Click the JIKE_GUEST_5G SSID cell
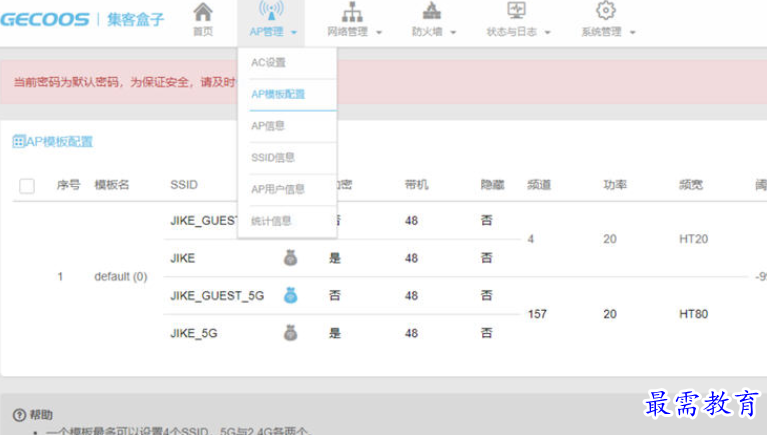The height and width of the screenshot is (435, 767). pyautogui.click(x=217, y=296)
